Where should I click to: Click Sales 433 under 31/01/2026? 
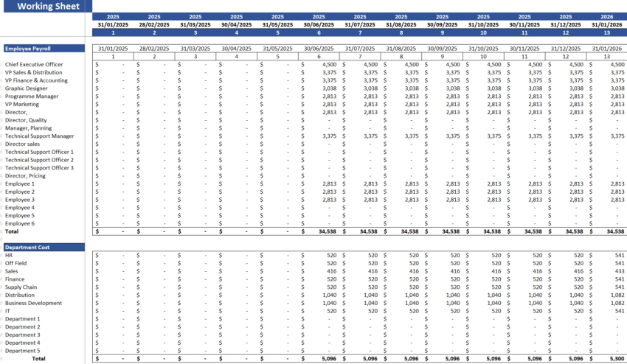(620, 271)
